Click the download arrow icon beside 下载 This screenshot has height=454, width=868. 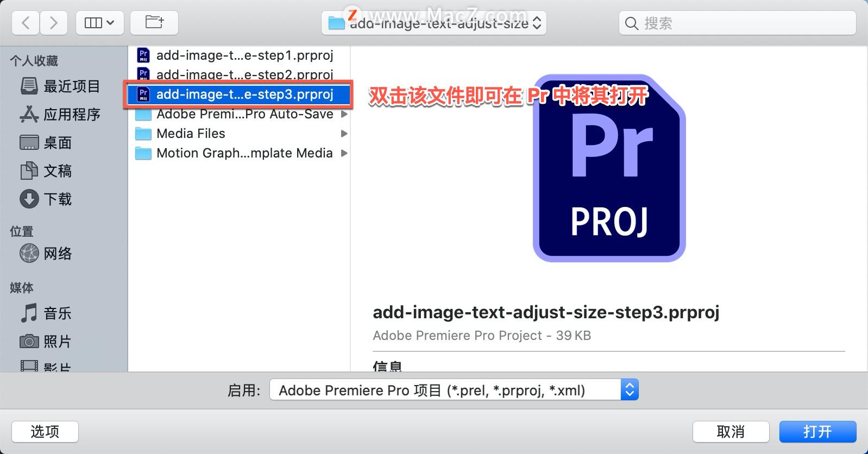tap(29, 199)
